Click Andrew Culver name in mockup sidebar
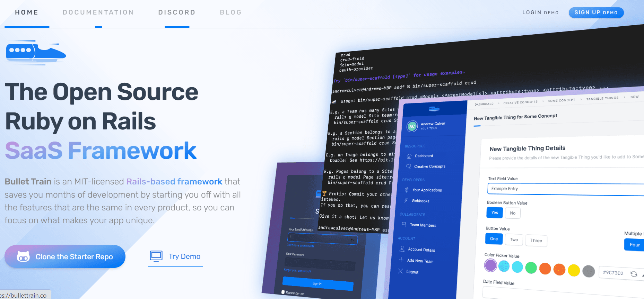Viewport: 644px width, 299px height. click(x=433, y=124)
